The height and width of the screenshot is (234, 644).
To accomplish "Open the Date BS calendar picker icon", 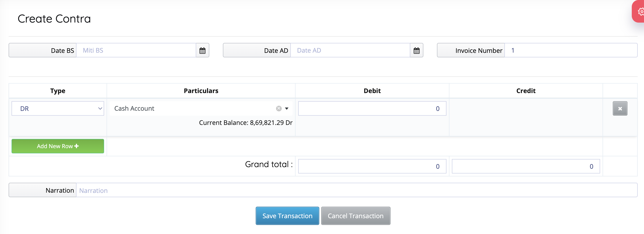I will (x=202, y=51).
